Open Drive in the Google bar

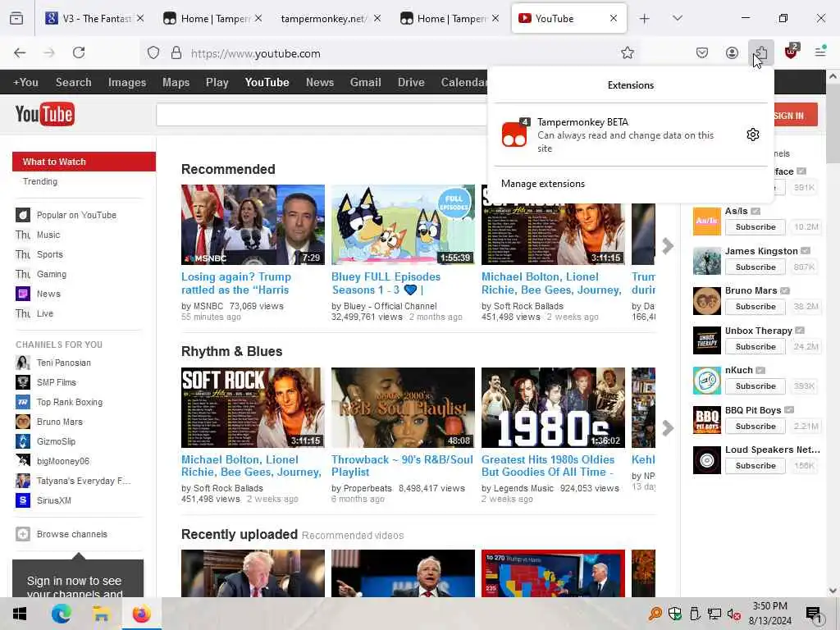click(x=411, y=83)
